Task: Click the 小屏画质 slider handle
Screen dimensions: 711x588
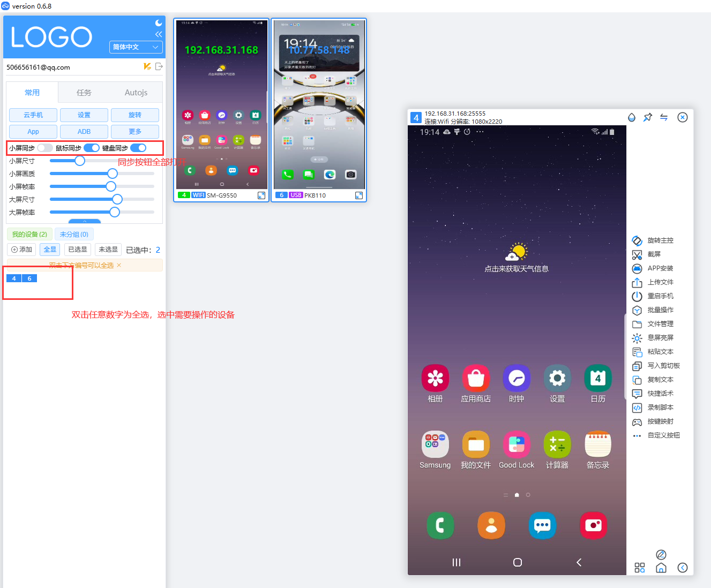Action: (x=113, y=174)
